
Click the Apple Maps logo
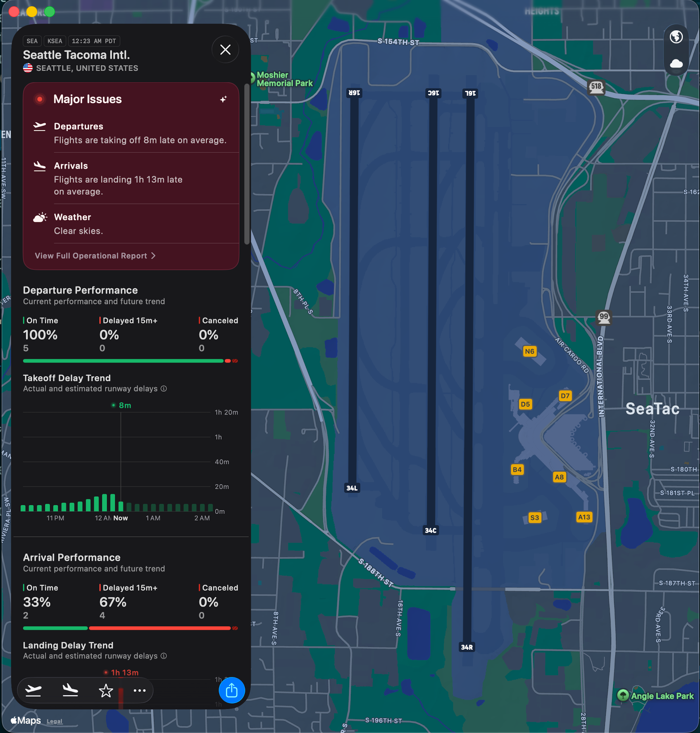click(26, 720)
